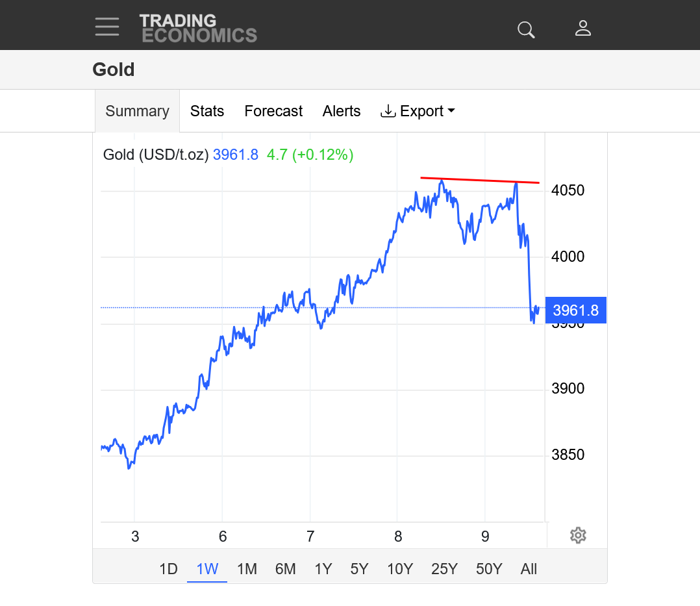700x606 pixels.
Task: Click the Trading Economics logo
Action: pyautogui.click(x=198, y=29)
